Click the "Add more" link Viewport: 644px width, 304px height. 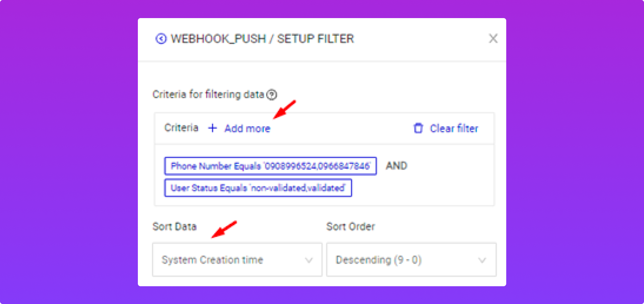coord(248,128)
